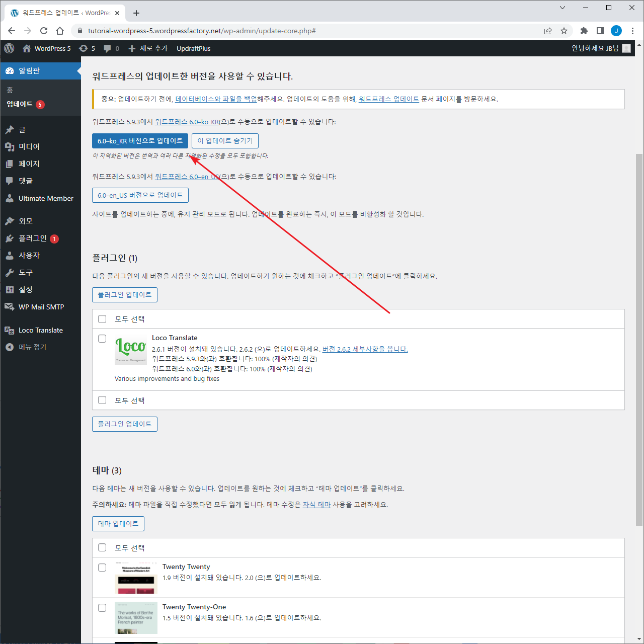Open 버전 2.6.2 세부사항을 봅니다 link
The width and height of the screenshot is (644, 644).
point(365,349)
